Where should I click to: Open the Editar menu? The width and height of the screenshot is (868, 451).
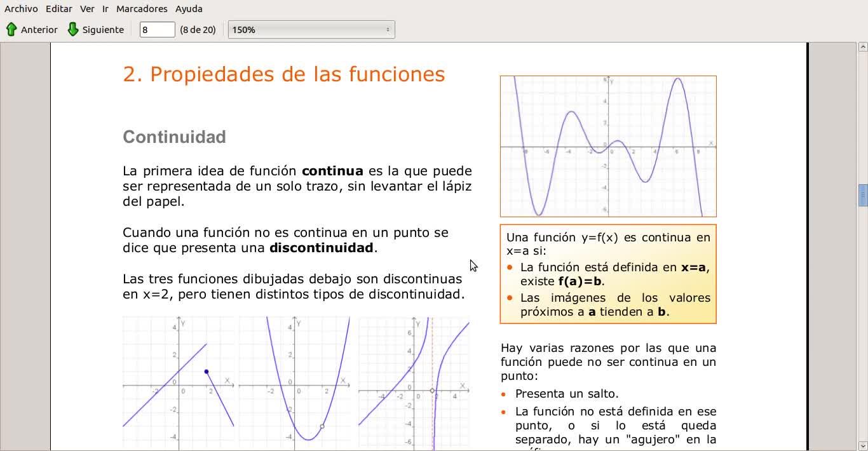click(58, 9)
